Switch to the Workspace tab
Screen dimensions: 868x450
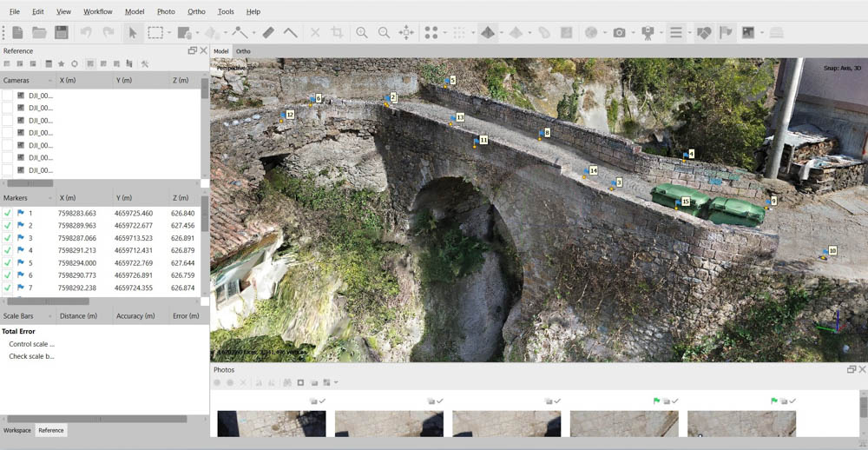tap(17, 430)
